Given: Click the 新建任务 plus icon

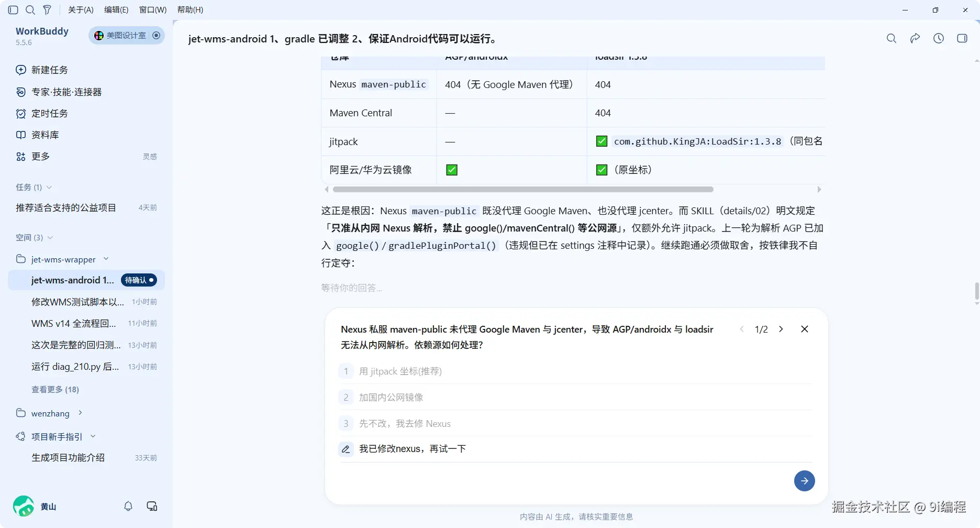Looking at the screenshot, I should (21, 70).
